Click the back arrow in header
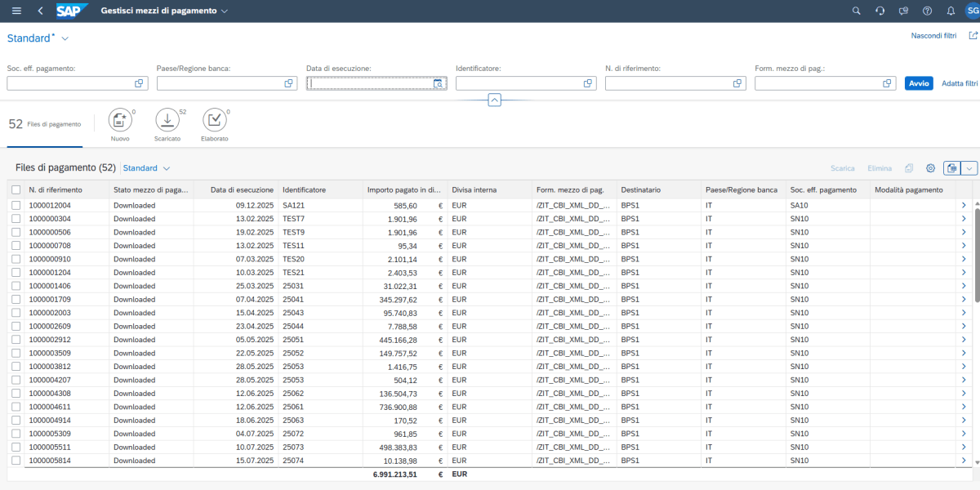This screenshot has height=490, width=980. point(41,11)
